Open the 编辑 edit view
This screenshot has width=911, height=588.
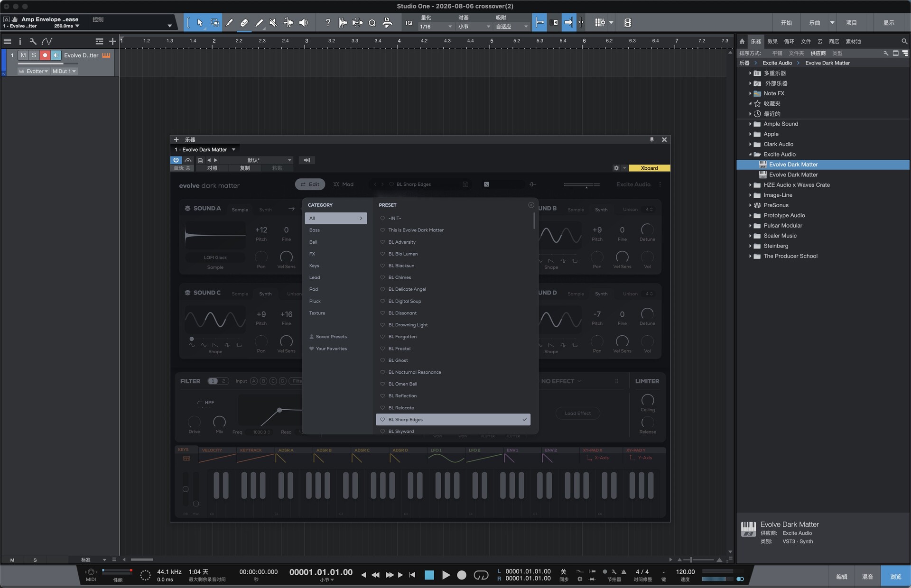click(842, 577)
